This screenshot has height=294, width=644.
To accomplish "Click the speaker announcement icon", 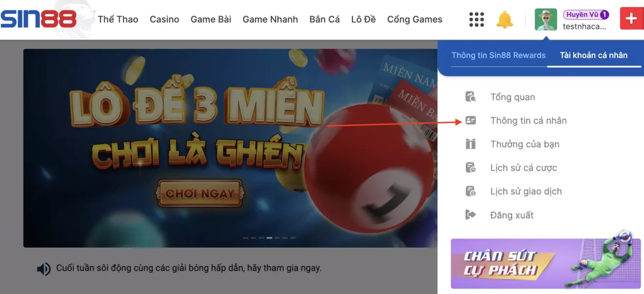I will point(44,269).
